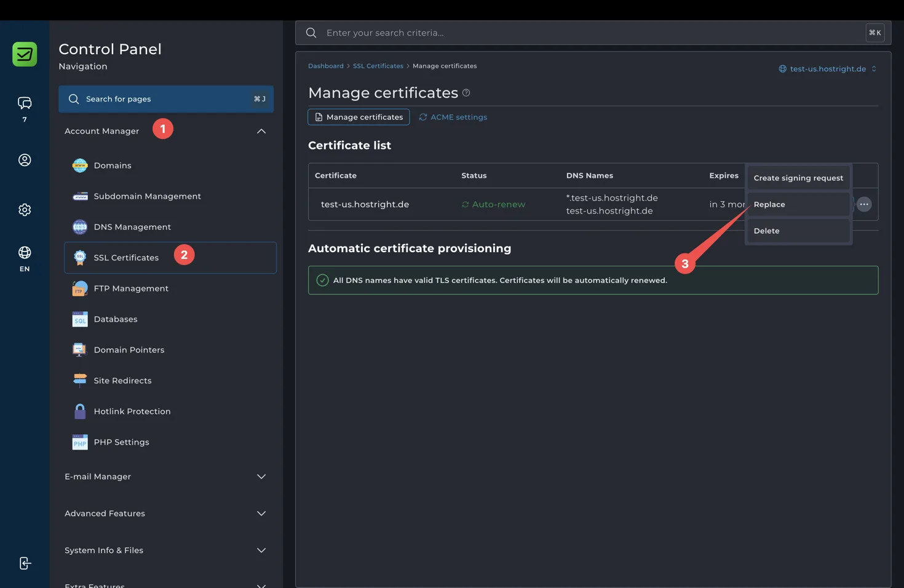The height and width of the screenshot is (588, 904).
Task: Click the PHP Settings icon
Action: click(80, 442)
